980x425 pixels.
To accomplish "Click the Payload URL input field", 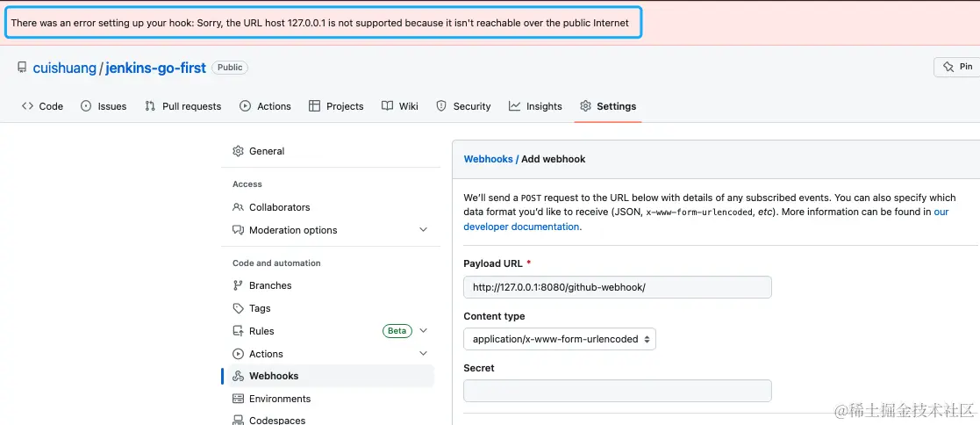I will coord(618,287).
